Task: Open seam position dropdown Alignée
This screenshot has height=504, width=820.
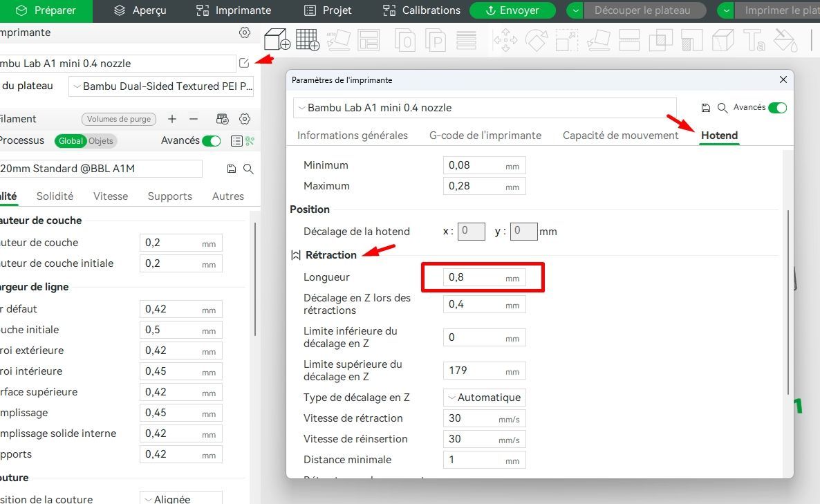Action: click(181, 498)
